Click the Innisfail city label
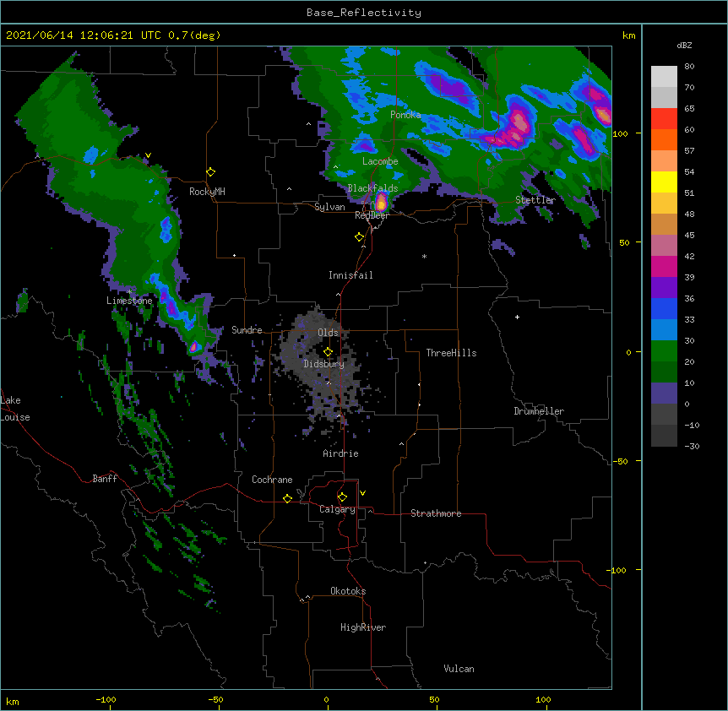 [x=350, y=275]
